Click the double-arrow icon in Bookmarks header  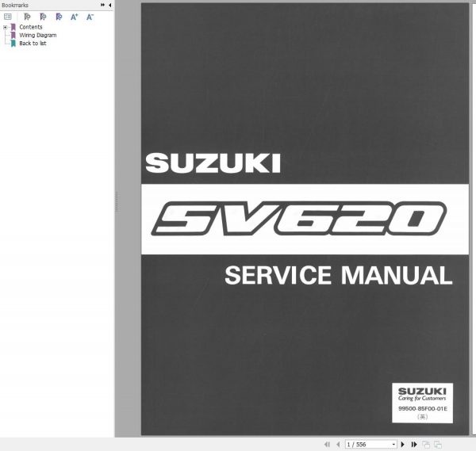102,5
